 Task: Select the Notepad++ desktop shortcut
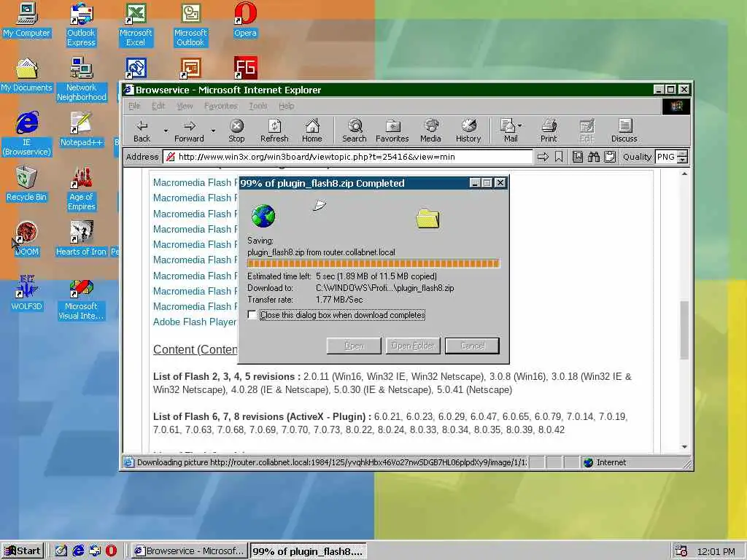(82, 130)
